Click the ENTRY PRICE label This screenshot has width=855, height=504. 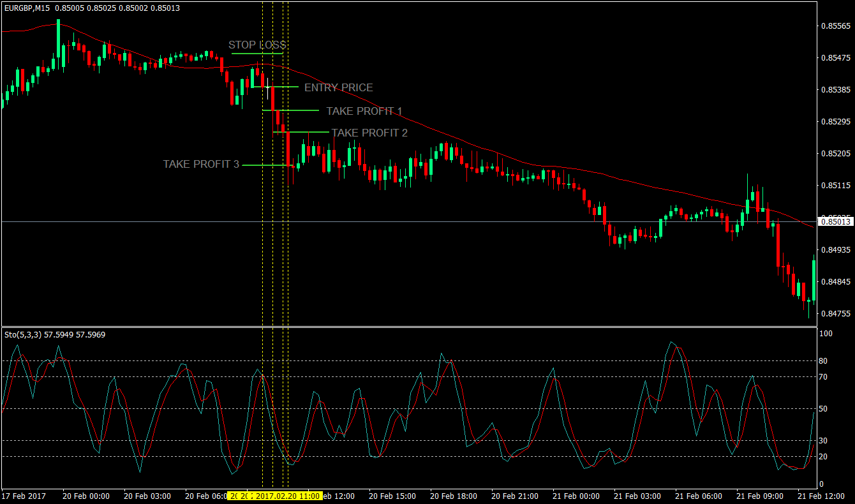click(x=339, y=87)
